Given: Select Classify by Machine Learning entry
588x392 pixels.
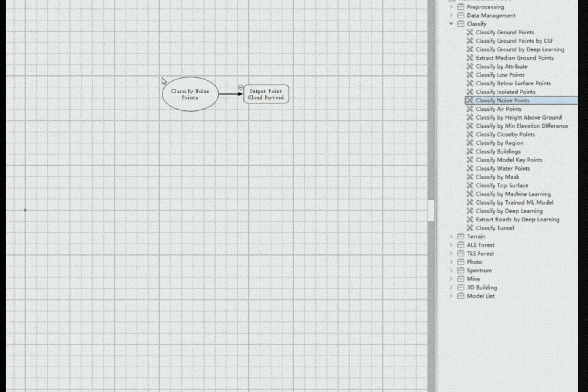Looking at the screenshot, I should (513, 194).
